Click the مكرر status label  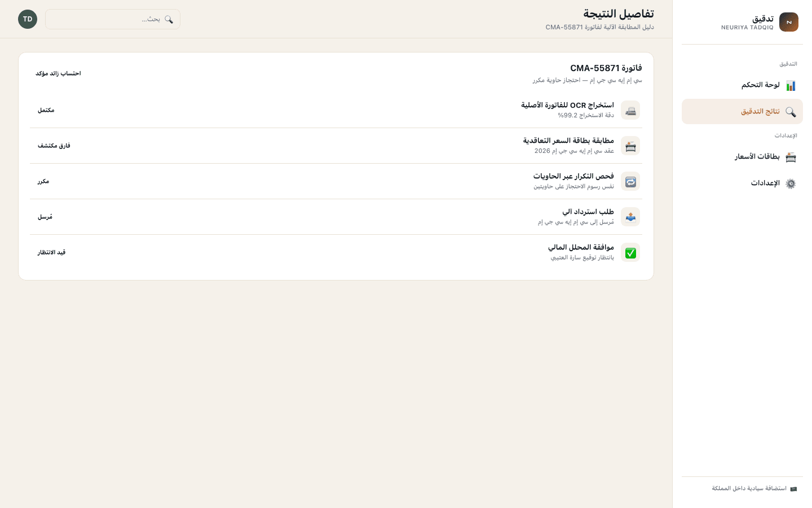click(43, 181)
